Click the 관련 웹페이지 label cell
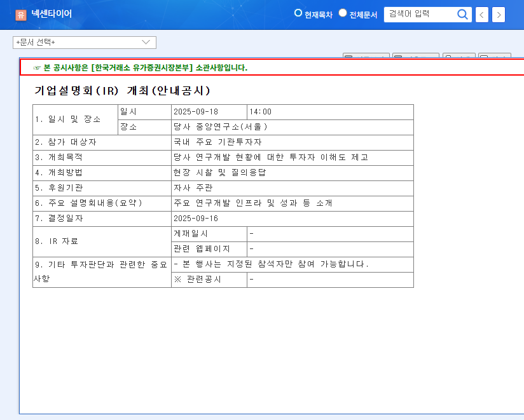The image size is (524, 420). pos(209,249)
